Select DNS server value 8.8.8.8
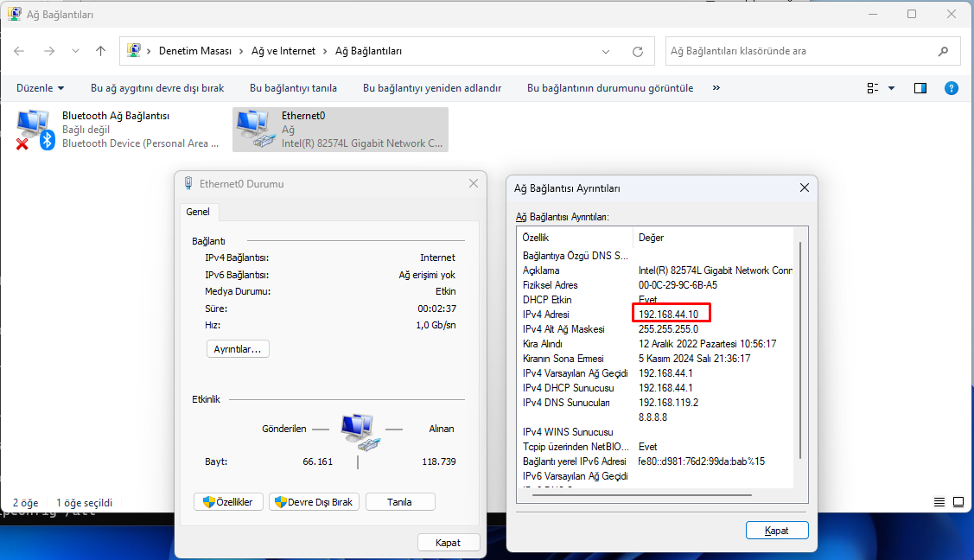Image resolution: width=974 pixels, height=560 pixels. point(653,417)
